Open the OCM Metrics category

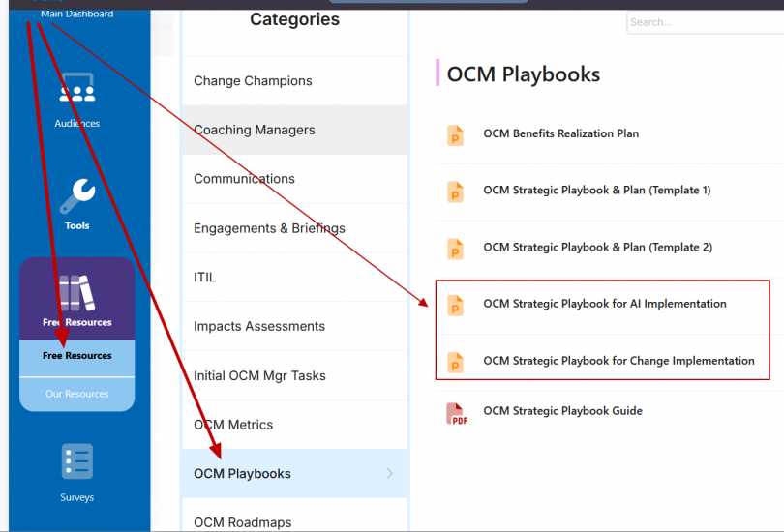click(233, 425)
